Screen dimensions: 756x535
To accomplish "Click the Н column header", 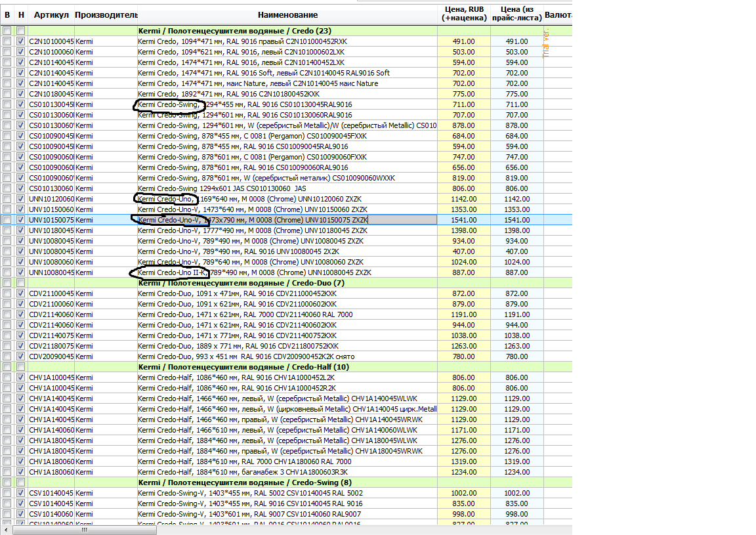I will [x=21, y=15].
